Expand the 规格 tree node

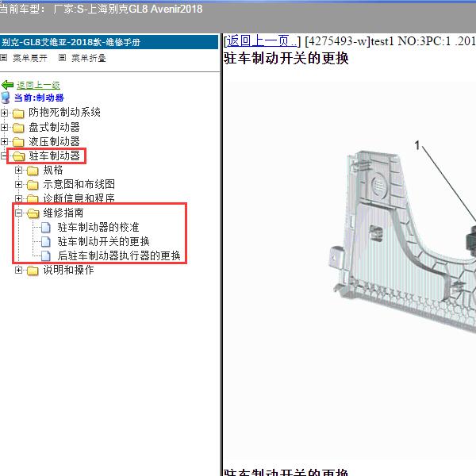click(x=18, y=170)
